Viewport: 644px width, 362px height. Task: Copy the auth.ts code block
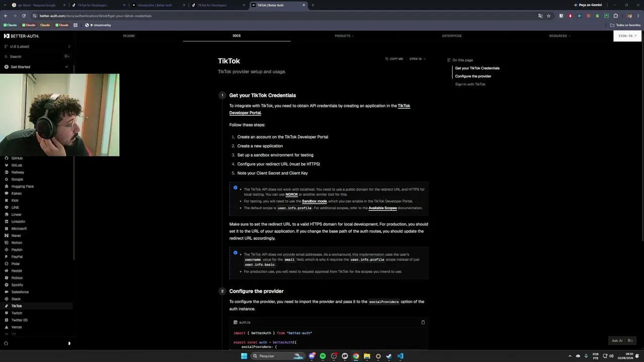(423, 322)
